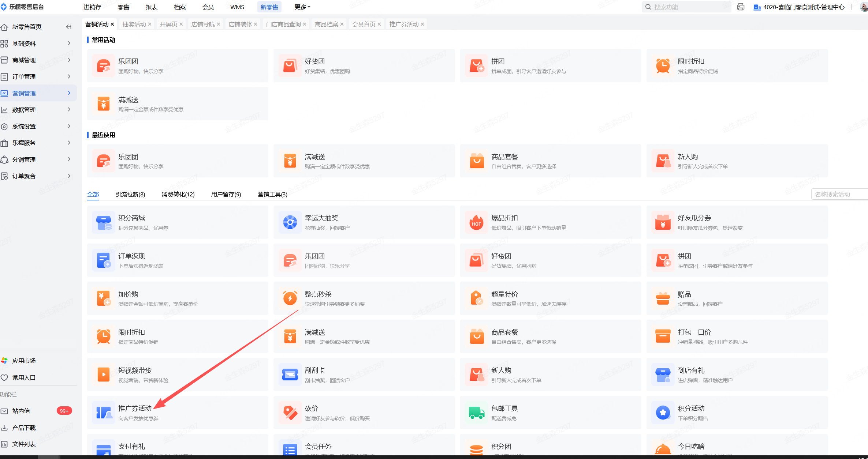Viewport: 868px width, 459px height.
Task: Click the 幸运大抽奖 lottery wheel icon
Action: pyautogui.click(x=290, y=222)
